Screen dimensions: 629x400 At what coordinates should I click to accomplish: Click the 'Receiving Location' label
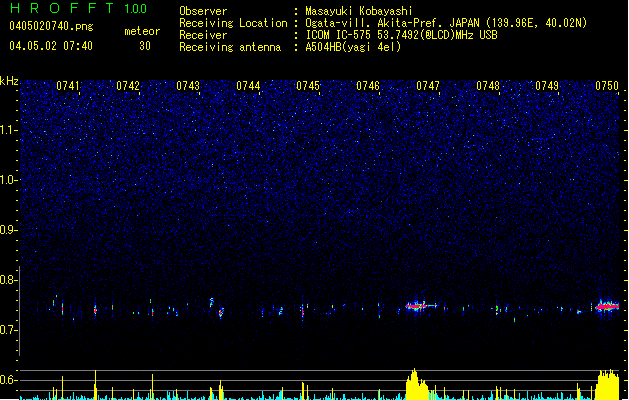(x=233, y=23)
